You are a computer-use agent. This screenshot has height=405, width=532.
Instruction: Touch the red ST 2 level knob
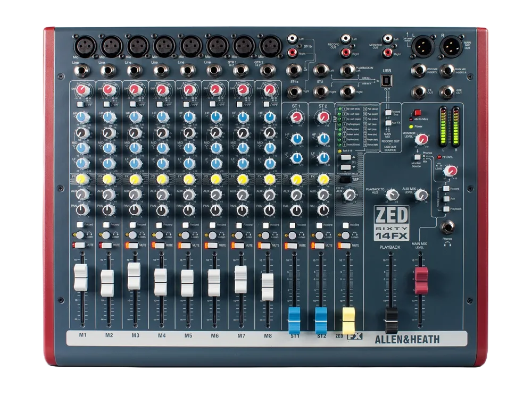tap(323, 117)
